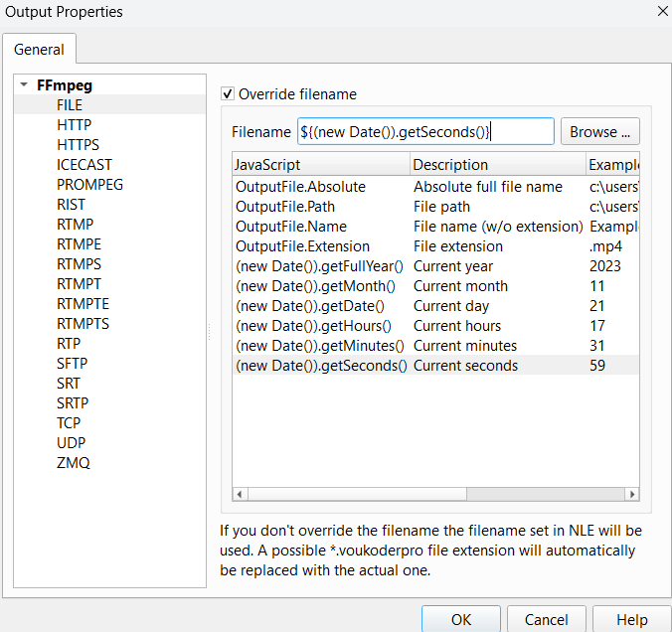The height and width of the screenshot is (632, 672).
Task: Select HTTP in the protocol tree
Action: click(x=75, y=125)
